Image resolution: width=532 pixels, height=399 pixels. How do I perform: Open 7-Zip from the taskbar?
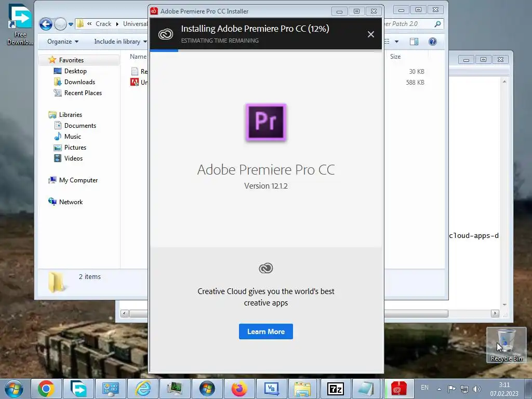pos(335,389)
